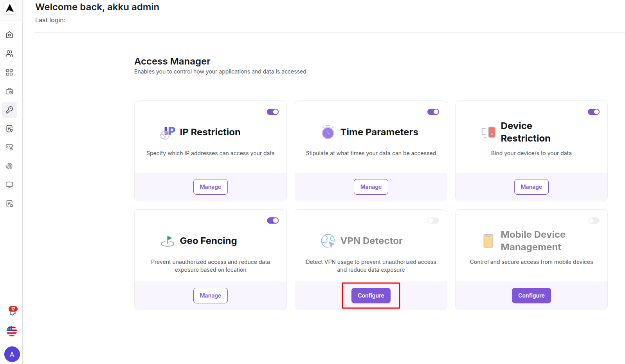Open the Home dashboard sidebar icon
This screenshot has height=364, width=625.
[x=9, y=35]
